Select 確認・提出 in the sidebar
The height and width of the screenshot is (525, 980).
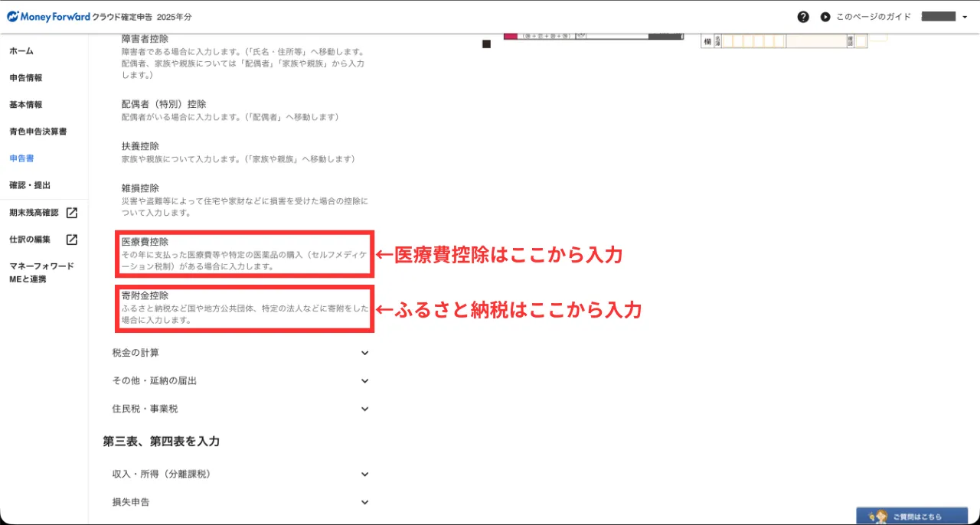[30, 185]
